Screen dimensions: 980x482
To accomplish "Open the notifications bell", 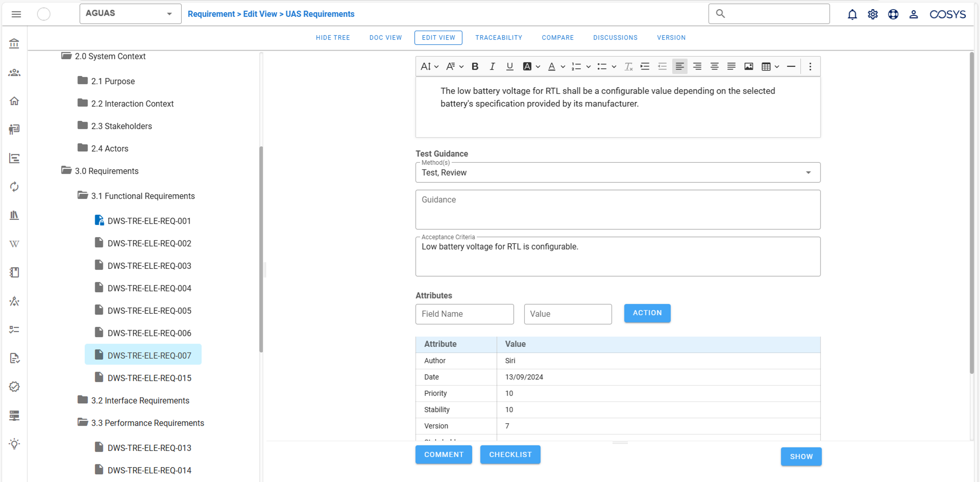I will tap(852, 14).
